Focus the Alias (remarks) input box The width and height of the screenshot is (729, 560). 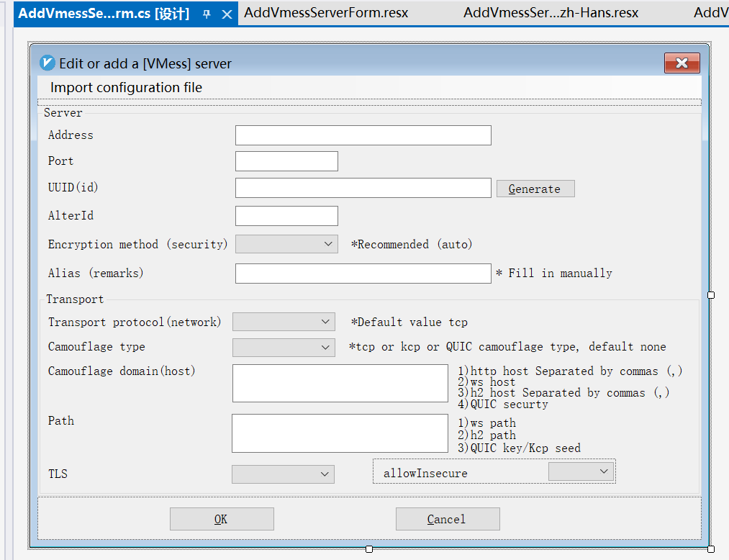[x=363, y=274]
